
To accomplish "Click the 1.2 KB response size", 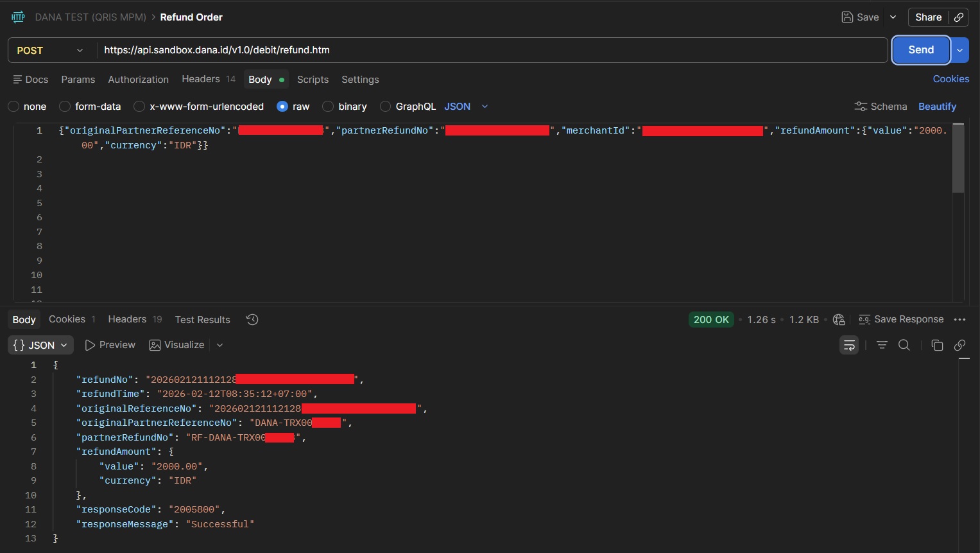I will 804,320.
